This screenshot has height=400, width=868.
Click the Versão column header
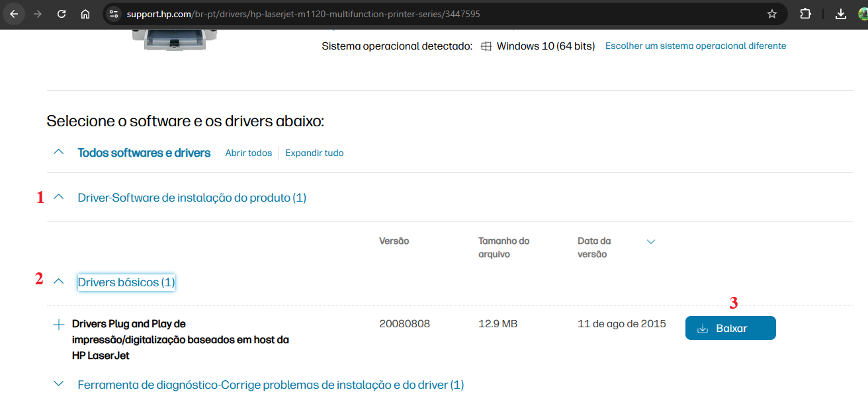pos(394,241)
